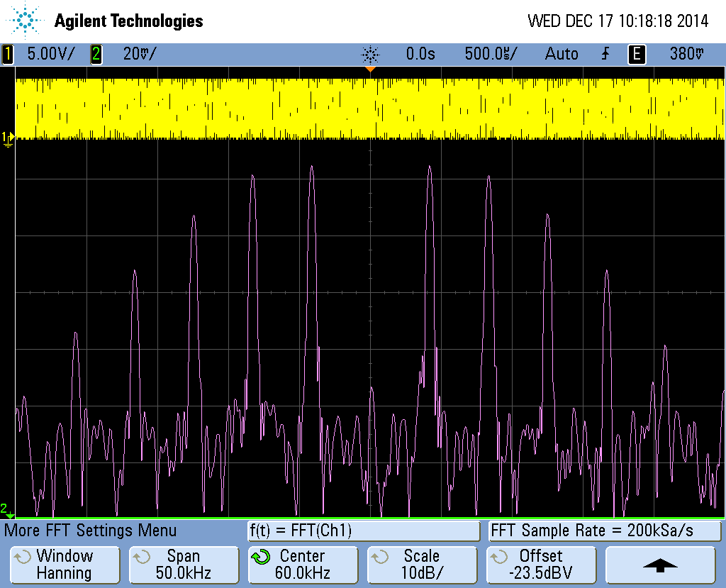Viewport: 726px width, 588px height.
Task: Click the external trigger source E badge
Action: [x=637, y=54]
